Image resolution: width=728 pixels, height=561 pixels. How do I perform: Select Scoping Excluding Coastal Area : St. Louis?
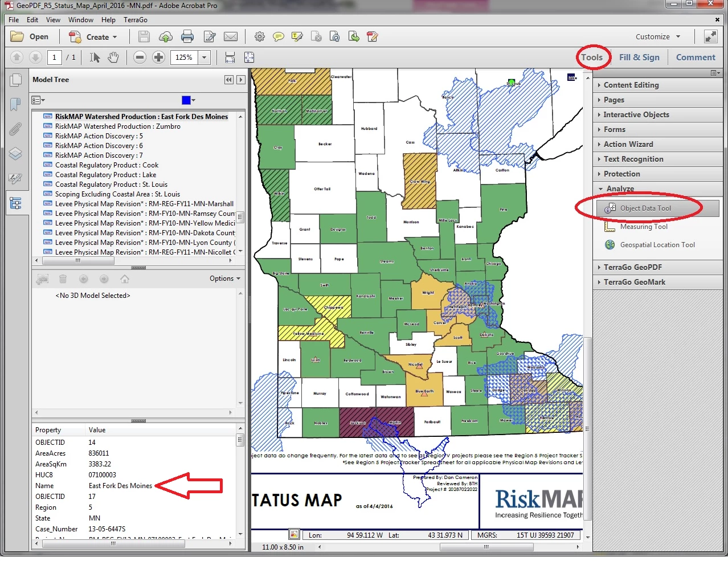click(117, 194)
